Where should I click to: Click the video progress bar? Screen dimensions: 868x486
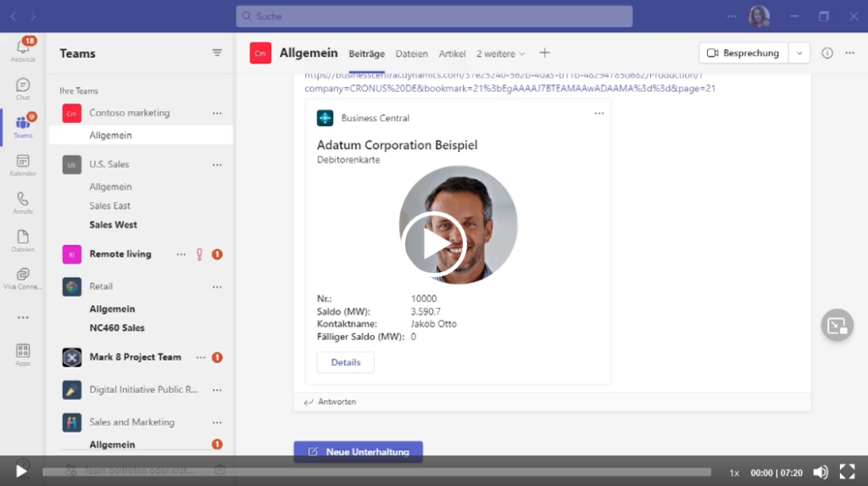pyautogui.click(x=376, y=472)
